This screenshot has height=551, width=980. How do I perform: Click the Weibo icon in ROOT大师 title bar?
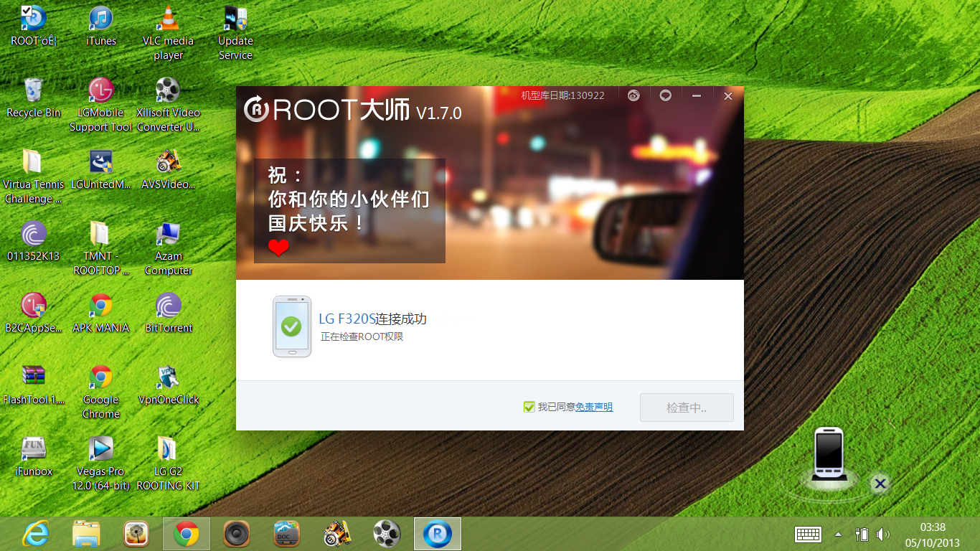[x=633, y=95]
